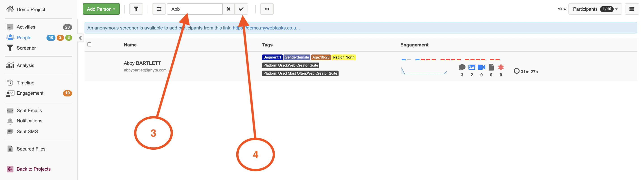Open the three-dots more options menu
This screenshot has width=644, height=180.
[x=267, y=9]
